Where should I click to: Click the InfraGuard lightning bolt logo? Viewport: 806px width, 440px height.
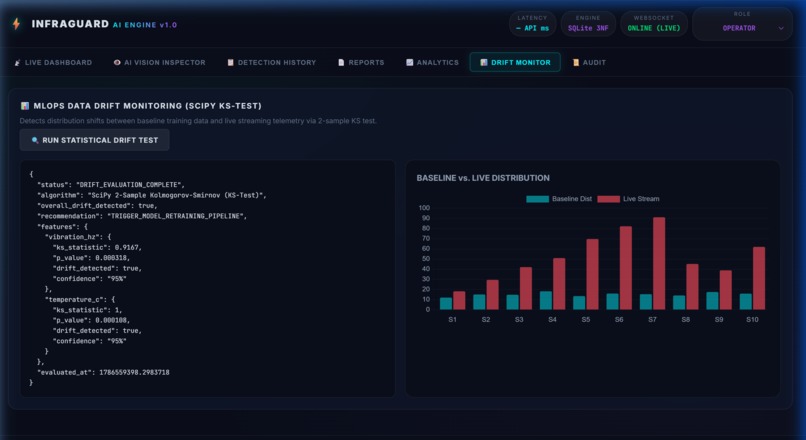[x=16, y=24]
